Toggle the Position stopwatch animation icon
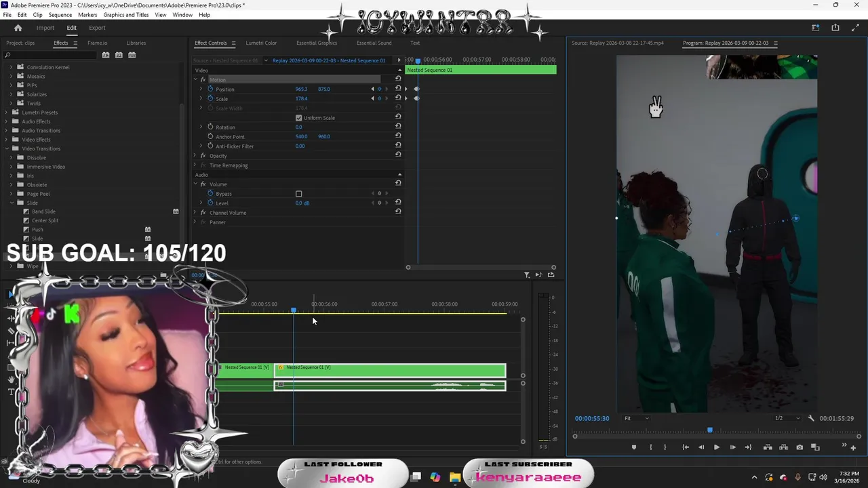The height and width of the screenshot is (488, 868). pyautogui.click(x=210, y=89)
